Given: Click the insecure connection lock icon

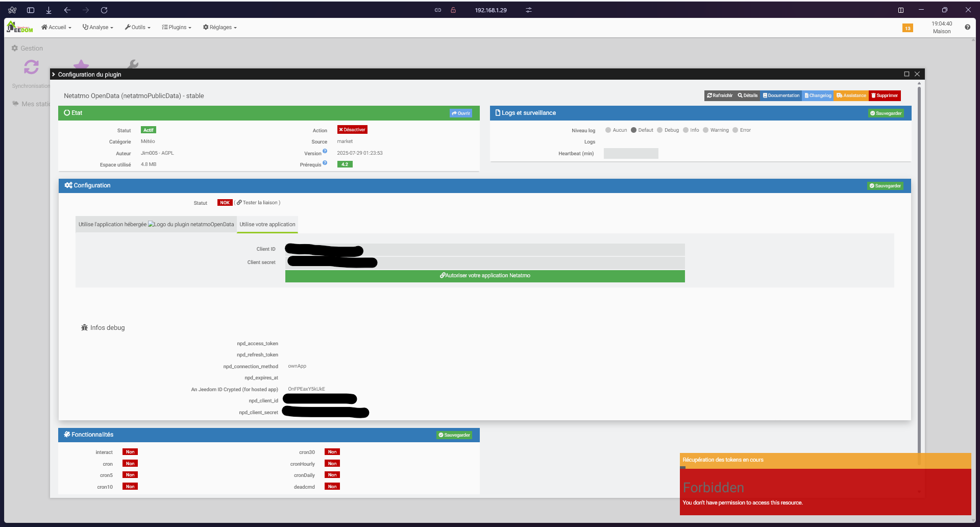Looking at the screenshot, I should (453, 10).
